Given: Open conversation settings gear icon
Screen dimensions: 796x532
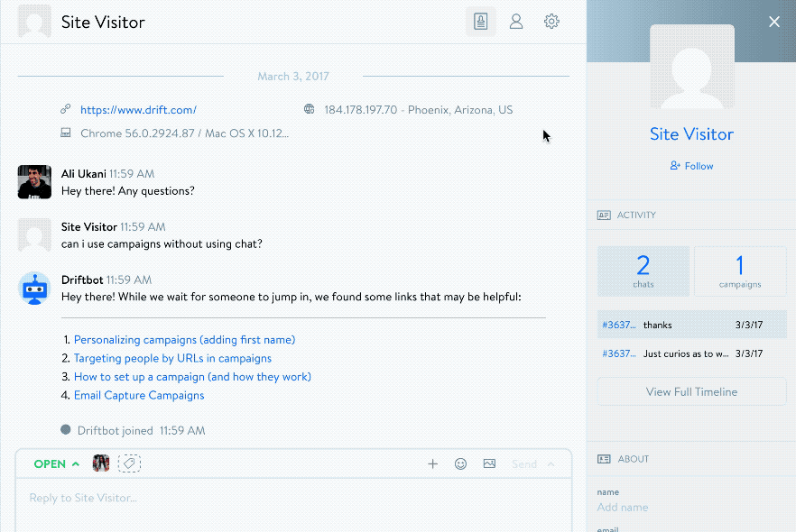Looking at the screenshot, I should point(551,22).
